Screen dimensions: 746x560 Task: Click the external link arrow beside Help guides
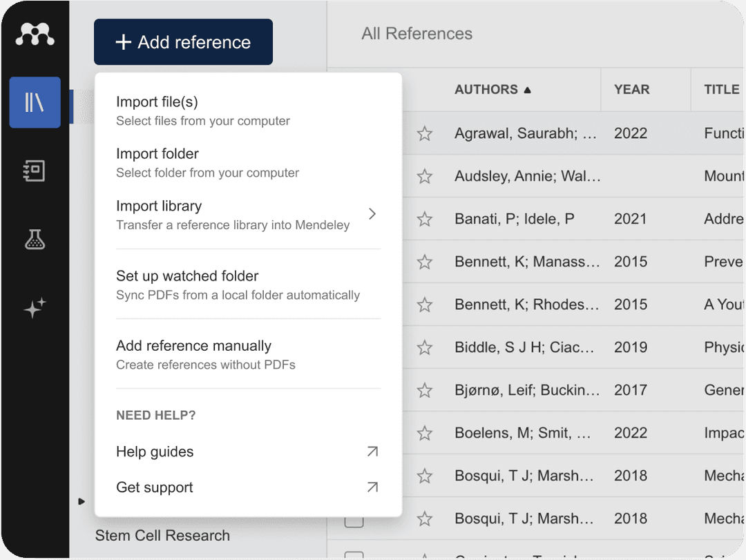372,452
